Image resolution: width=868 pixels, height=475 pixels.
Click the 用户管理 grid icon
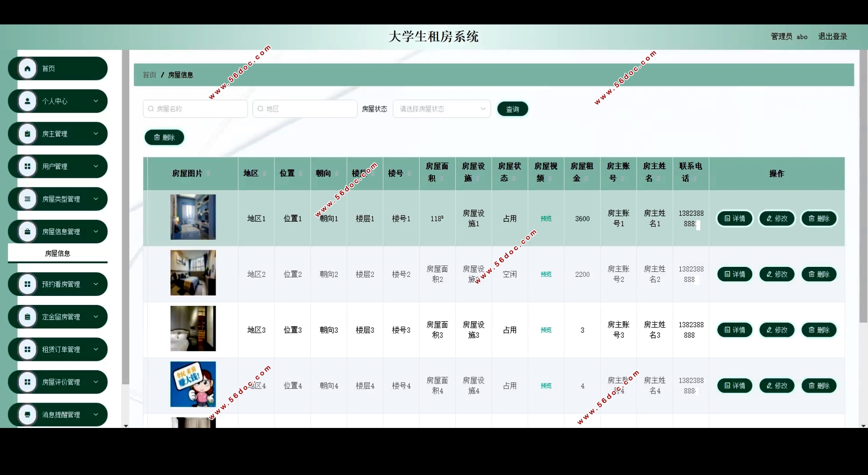[x=28, y=166]
